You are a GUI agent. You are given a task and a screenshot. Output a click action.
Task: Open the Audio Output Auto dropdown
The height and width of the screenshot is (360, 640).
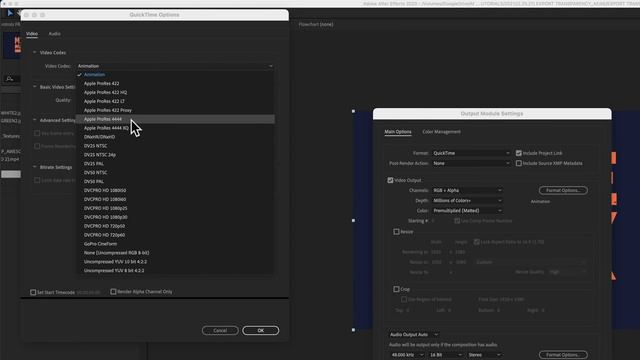coord(413,334)
